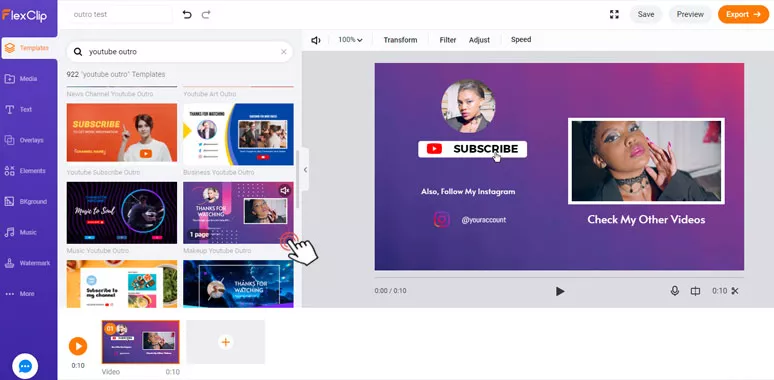Click the '922 youtube outro Templates' count

pos(116,75)
